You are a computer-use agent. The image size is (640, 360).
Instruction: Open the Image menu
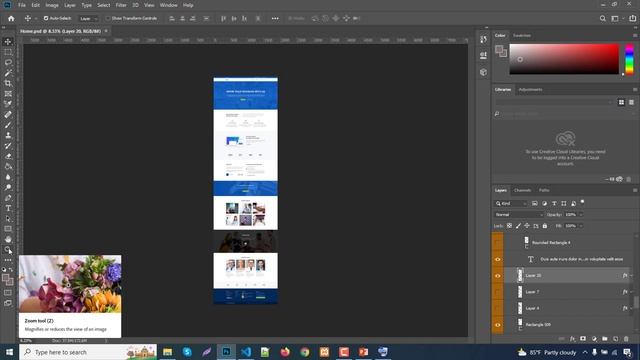point(52,5)
